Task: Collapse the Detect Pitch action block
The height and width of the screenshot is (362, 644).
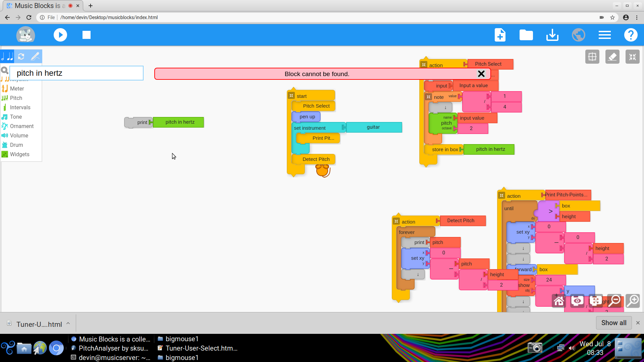Action: pyautogui.click(x=396, y=222)
